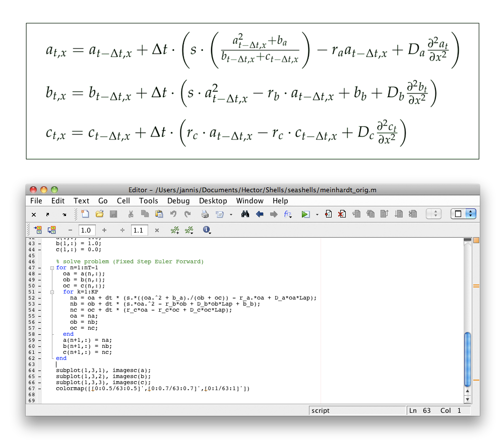The height and width of the screenshot is (440, 504).
Task: Collapse the for k=1:KP loop
Action: (x=52, y=292)
